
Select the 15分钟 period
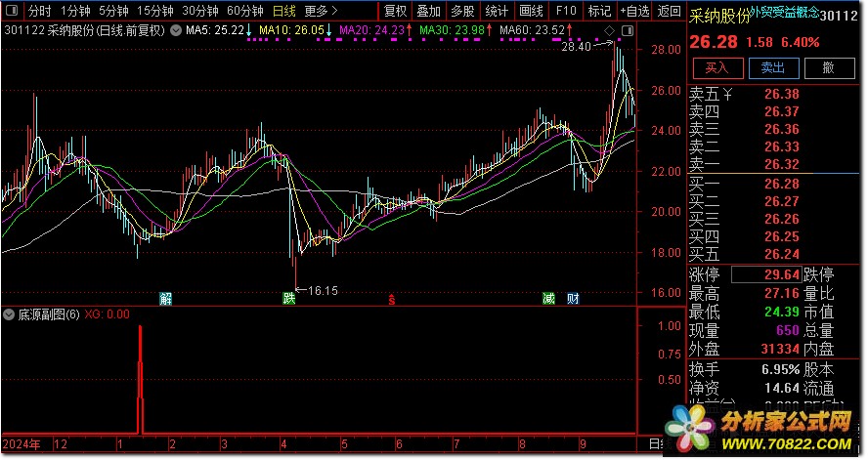155,11
